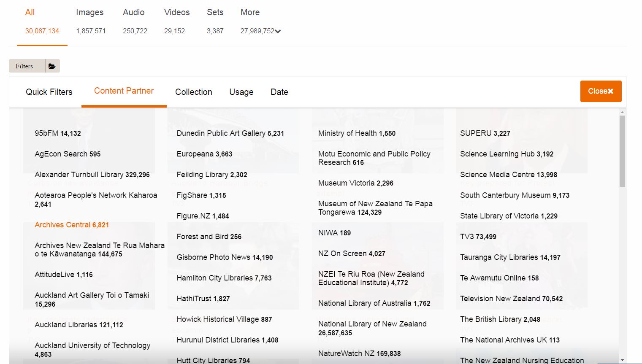Filter by Archives New Zealand Te Rua Mahara
642x364 pixels.
[100, 250]
